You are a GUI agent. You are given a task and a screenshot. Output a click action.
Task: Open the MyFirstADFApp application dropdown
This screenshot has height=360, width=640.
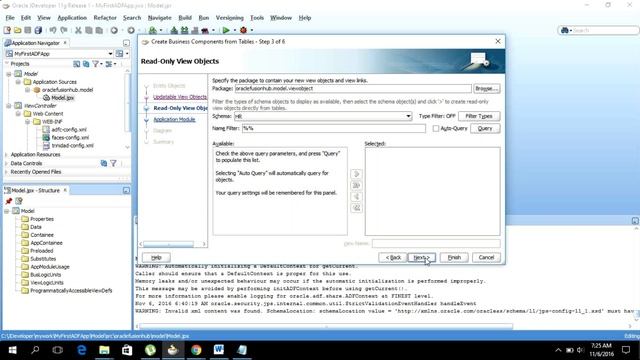click(110, 54)
